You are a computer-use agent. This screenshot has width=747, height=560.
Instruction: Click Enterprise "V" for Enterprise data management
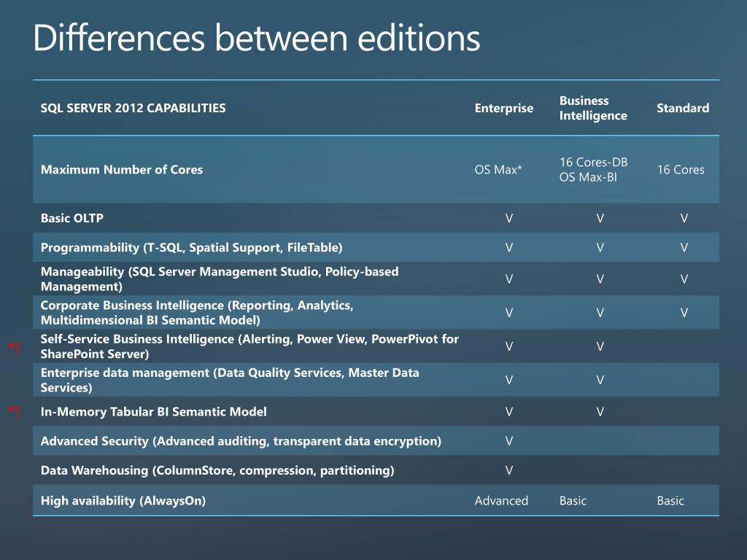tap(509, 381)
